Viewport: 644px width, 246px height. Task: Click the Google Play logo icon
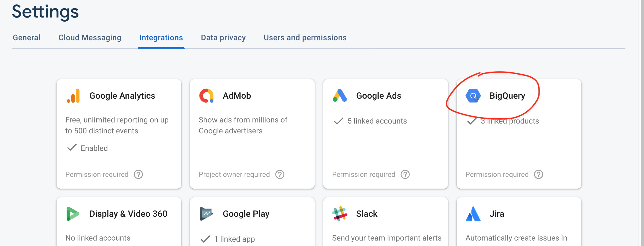206,214
